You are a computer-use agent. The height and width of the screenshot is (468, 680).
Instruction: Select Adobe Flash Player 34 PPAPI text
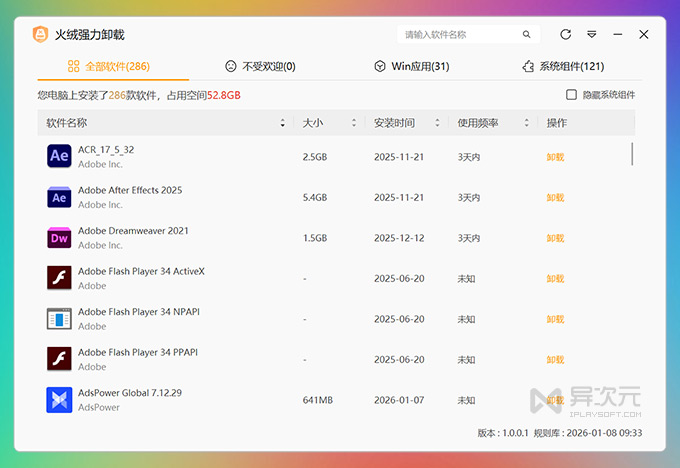[138, 352]
